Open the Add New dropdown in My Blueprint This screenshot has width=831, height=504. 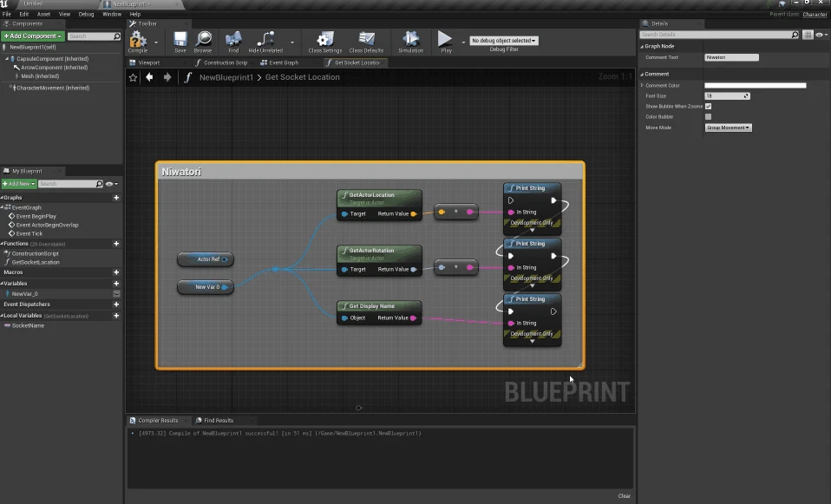(19, 184)
